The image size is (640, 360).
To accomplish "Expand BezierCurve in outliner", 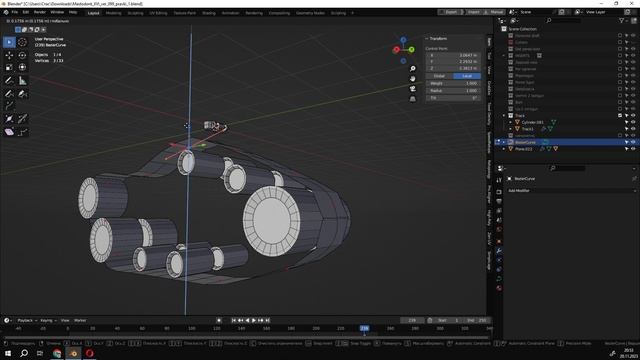I will click(x=504, y=142).
